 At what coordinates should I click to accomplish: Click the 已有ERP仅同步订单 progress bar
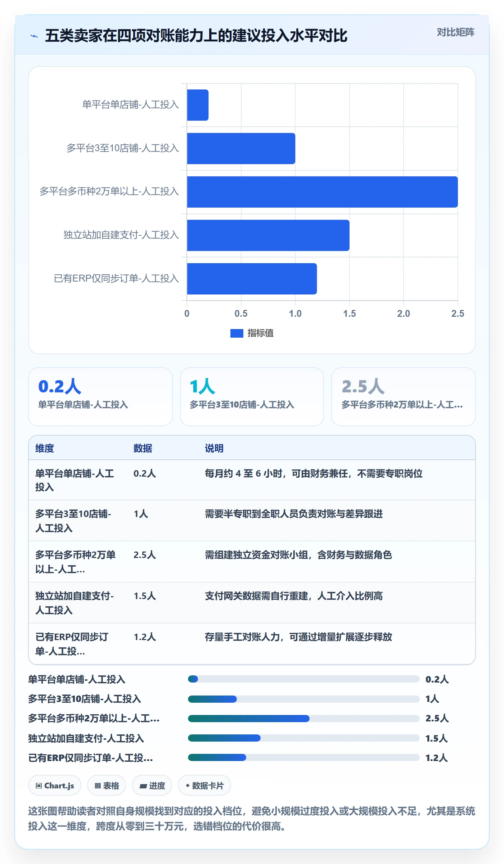coord(304,757)
